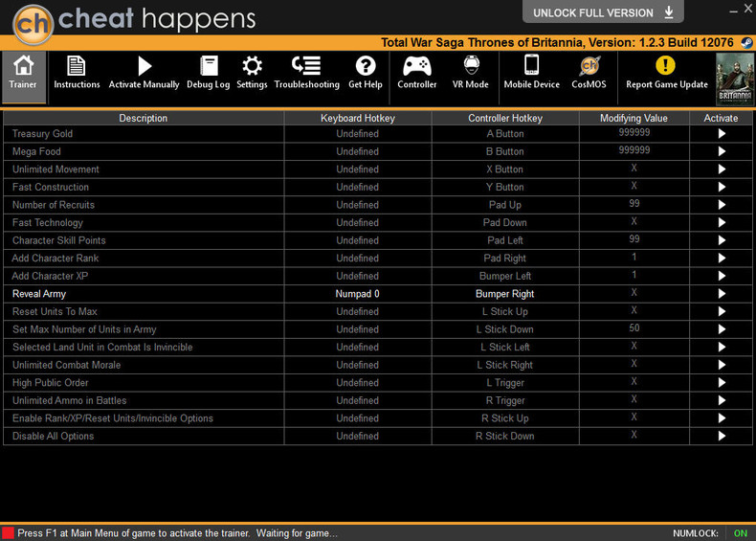Screen dimensions: 756x541
Task: Click the Activate column header
Action: (x=721, y=118)
